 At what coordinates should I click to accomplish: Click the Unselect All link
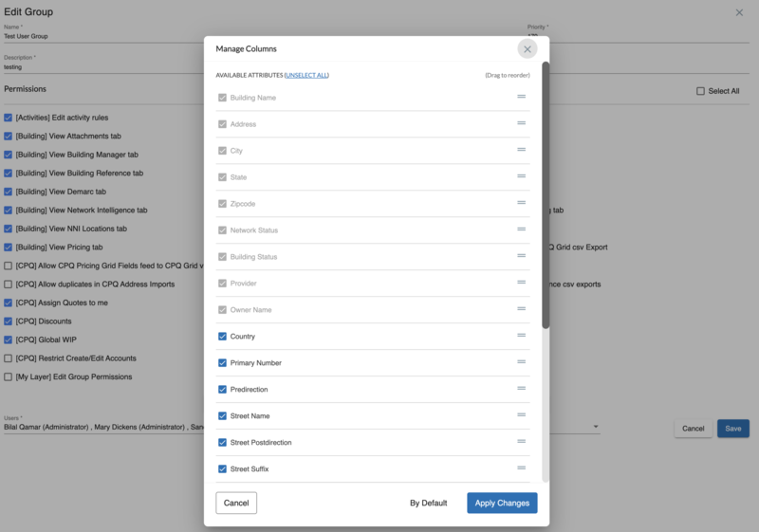[x=306, y=75]
